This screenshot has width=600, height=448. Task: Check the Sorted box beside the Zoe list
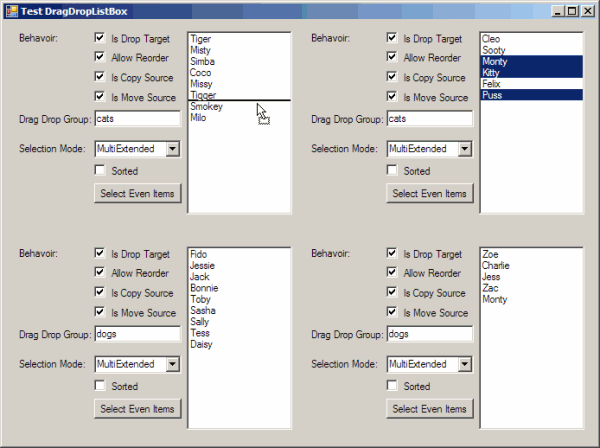[392, 386]
